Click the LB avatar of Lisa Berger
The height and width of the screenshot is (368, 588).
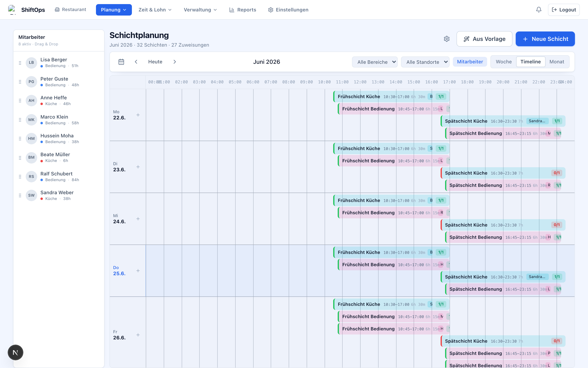tap(31, 63)
